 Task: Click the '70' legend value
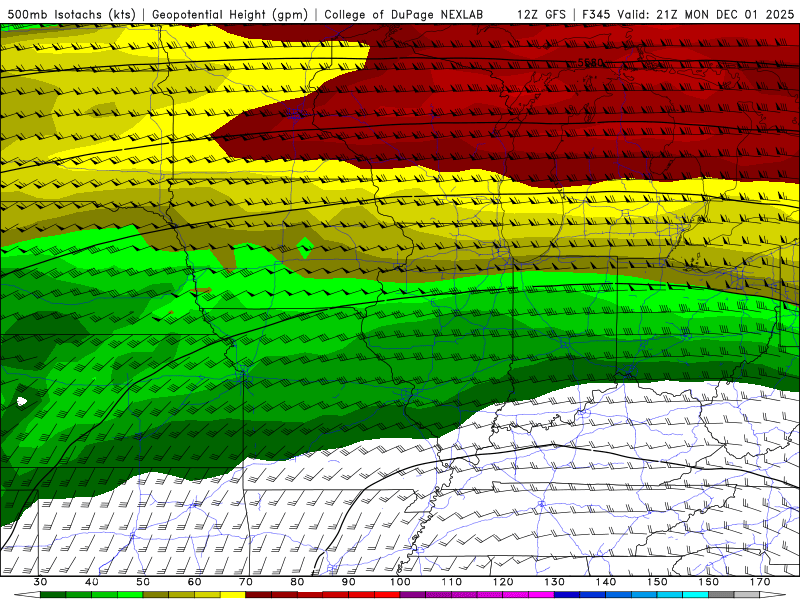(x=246, y=582)
